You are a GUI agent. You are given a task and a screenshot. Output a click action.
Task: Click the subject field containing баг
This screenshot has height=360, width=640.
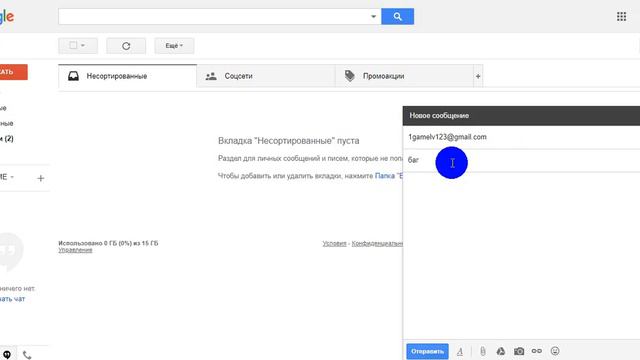(521, 160)
